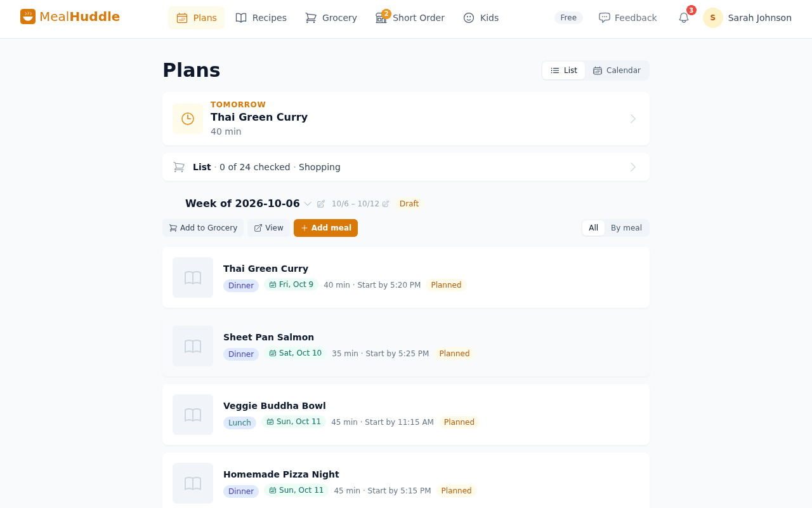This screenshot has width=812, height=508.
Task: Go to the Recipes tab
Action: point(261,18)
